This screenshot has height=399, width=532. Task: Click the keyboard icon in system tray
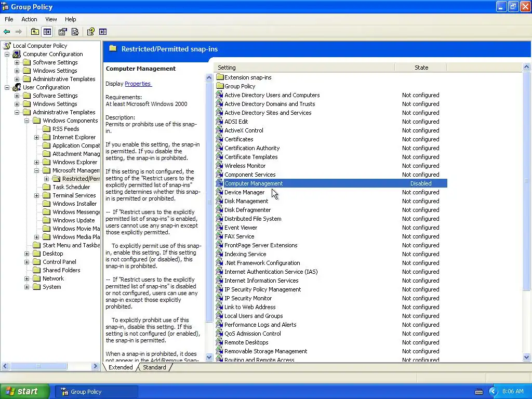pos(478,392)
